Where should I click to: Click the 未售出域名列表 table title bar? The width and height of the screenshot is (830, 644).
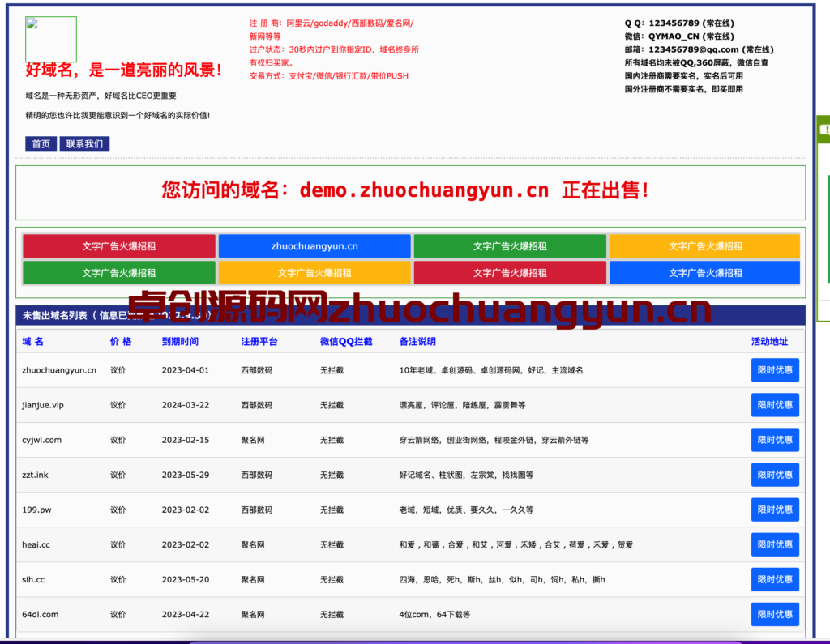(x=410, y=315)
